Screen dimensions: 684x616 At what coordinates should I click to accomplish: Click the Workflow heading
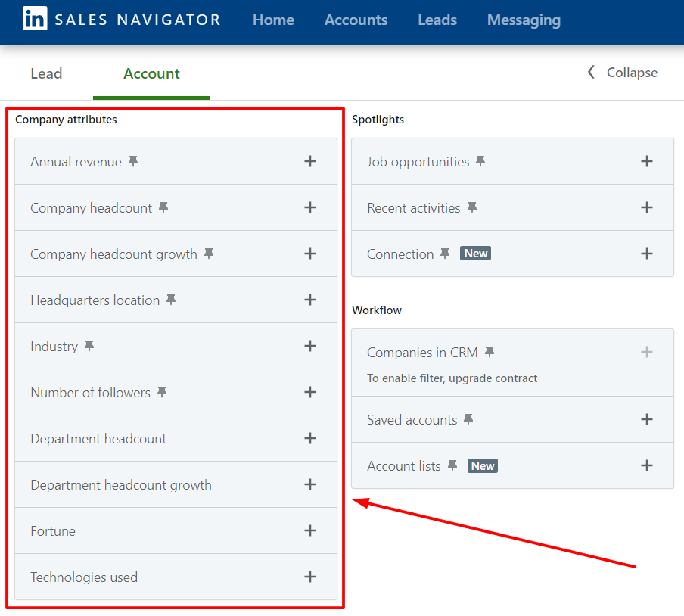377,310
